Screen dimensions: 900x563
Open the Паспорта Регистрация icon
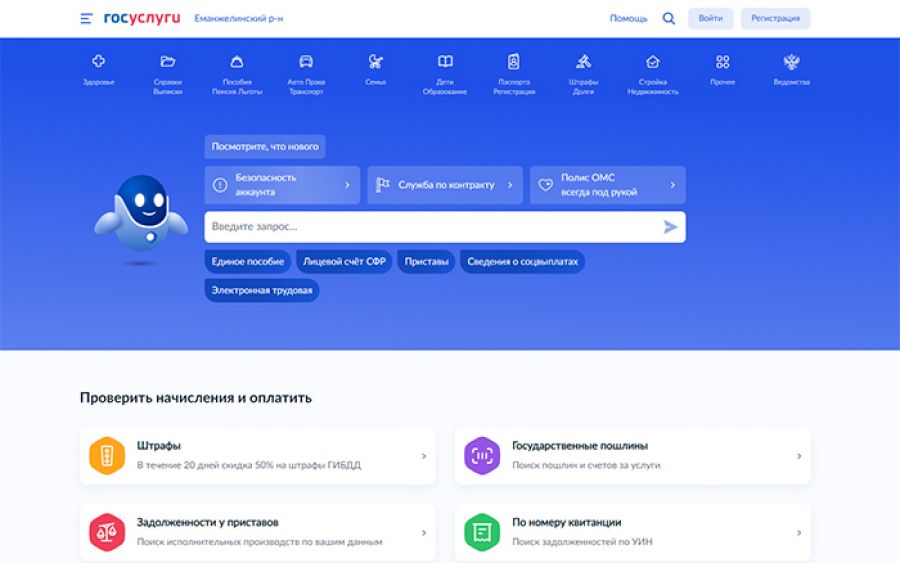click(514, 61)
